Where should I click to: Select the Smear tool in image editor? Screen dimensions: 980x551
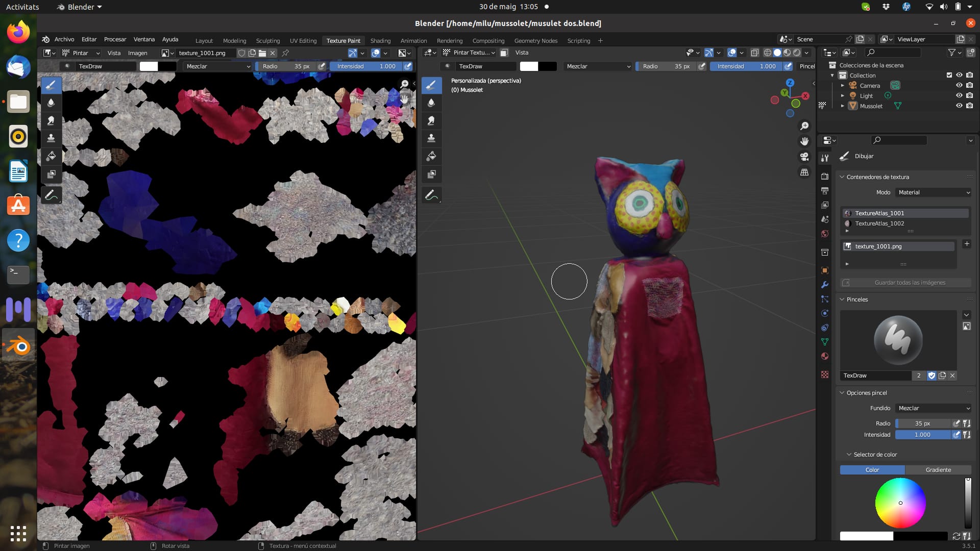point(51,120)
